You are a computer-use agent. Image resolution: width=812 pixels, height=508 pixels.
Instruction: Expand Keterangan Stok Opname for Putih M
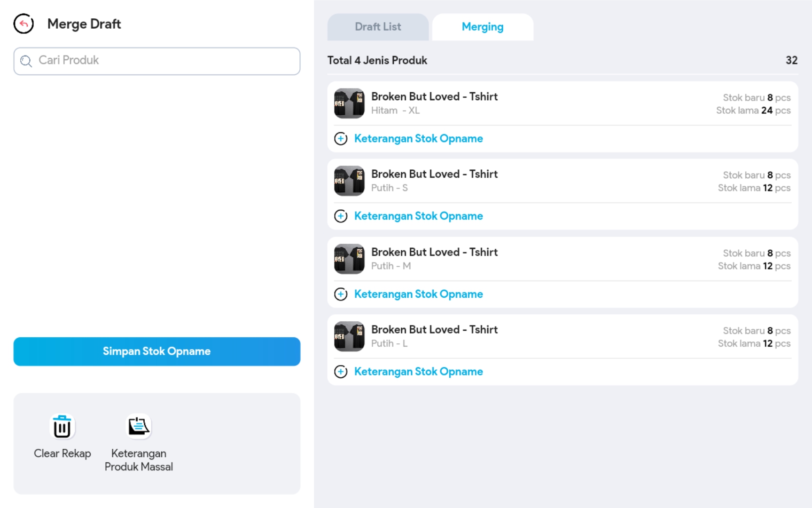[x=418, y=294]
